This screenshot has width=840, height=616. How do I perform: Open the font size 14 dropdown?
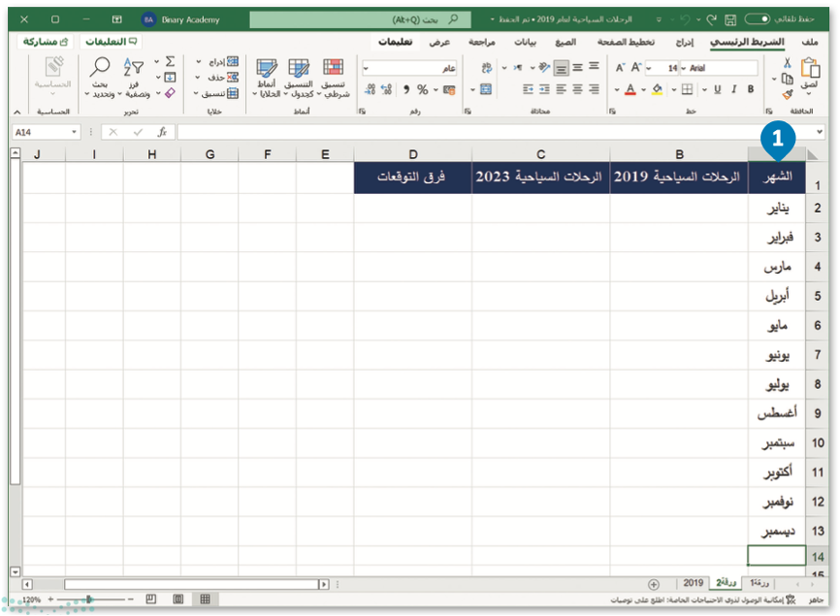tap(649, 68)
